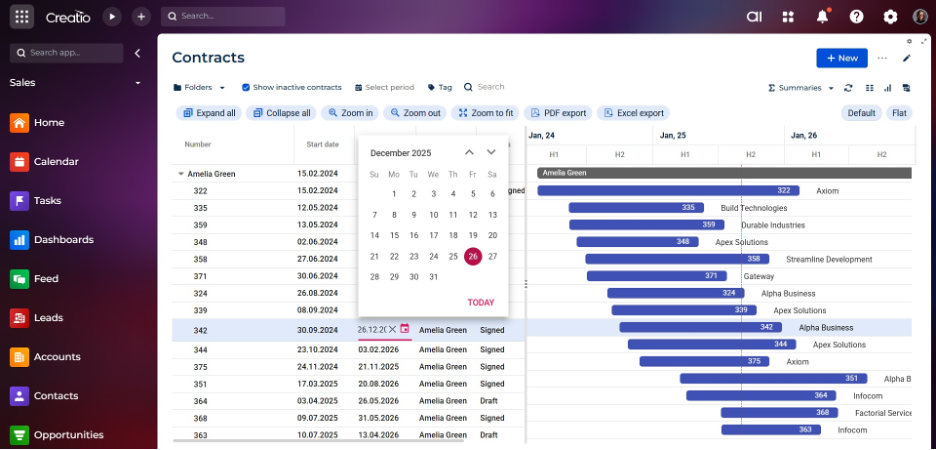
Task: Collapse the Amelia Green group row
Action: (x=181, y=174)
